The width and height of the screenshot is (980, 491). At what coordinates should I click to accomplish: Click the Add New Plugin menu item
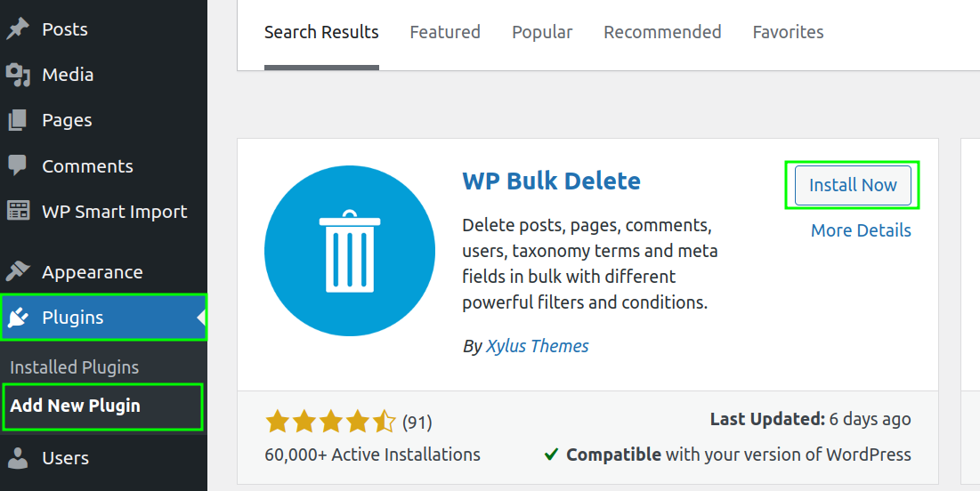pyautogui.click(x=76, y=406)
